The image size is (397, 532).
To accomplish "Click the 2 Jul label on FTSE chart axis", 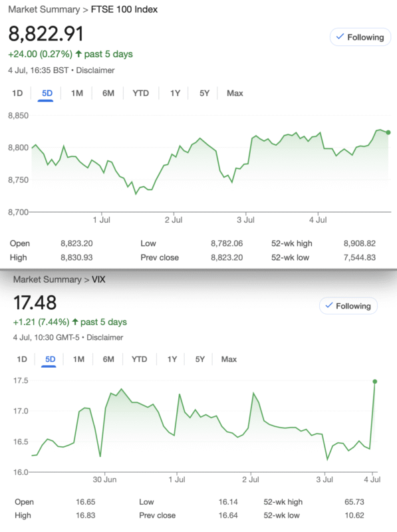I will (x=174, y=220).
